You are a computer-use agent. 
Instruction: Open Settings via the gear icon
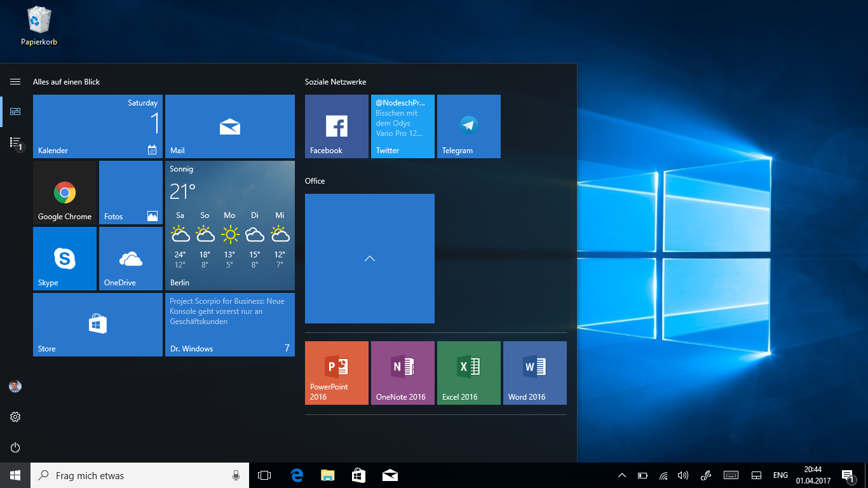[15, 417]
